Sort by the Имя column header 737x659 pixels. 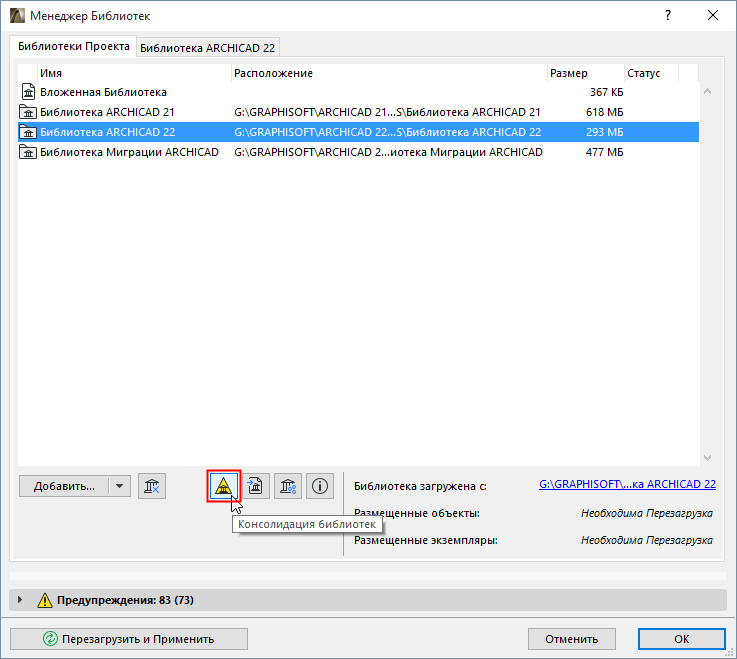(134, 73)
